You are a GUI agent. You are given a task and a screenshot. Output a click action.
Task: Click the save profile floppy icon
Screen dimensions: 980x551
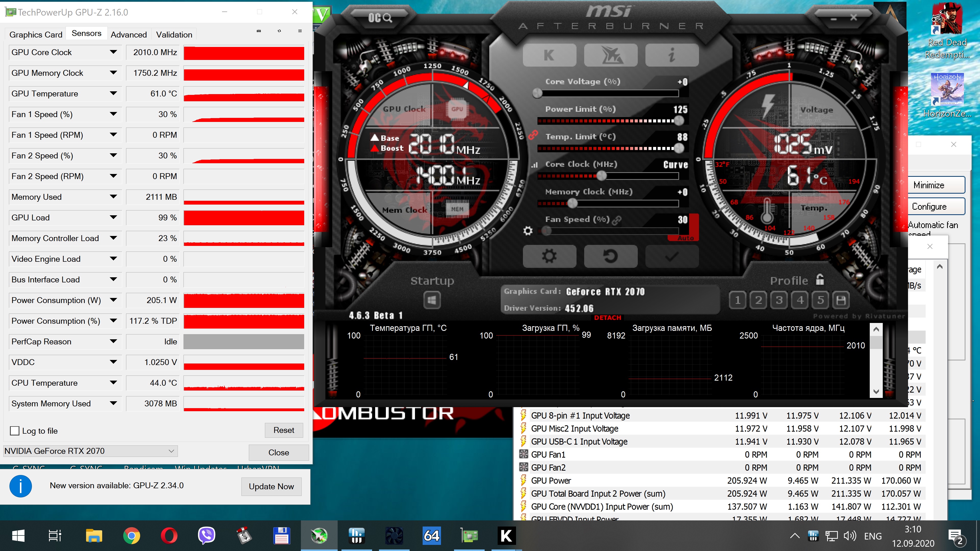841,300
